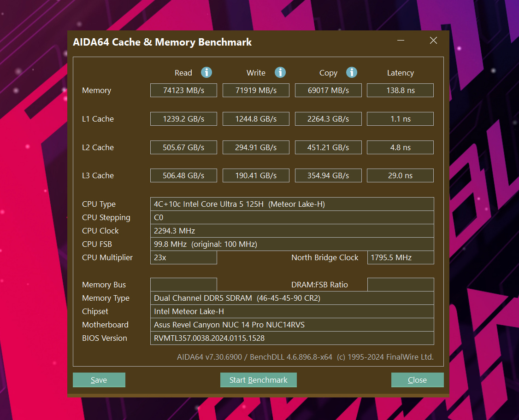Viewport: 519px width, 420px height.
Task: Click L3 Cache Write value 190.41 GB/s
Action: point(256,175)
